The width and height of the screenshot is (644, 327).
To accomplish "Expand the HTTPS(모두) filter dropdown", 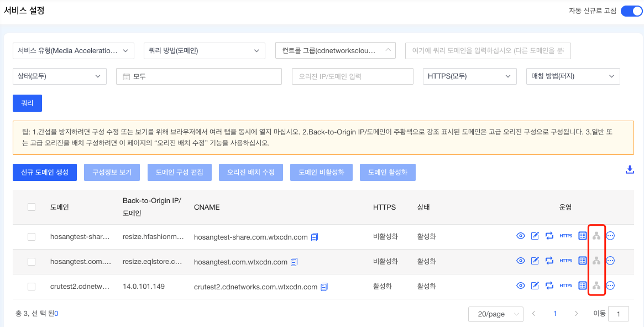I will click(x=469, y=76).
